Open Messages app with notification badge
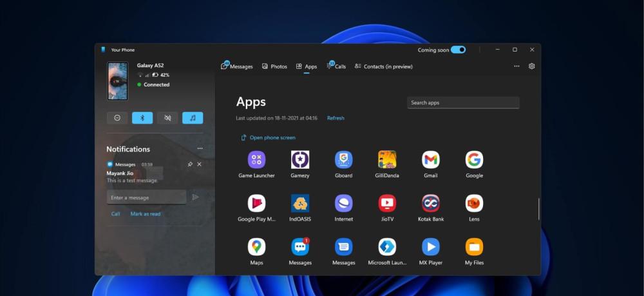The image size is (644, 296). (300, 247)
